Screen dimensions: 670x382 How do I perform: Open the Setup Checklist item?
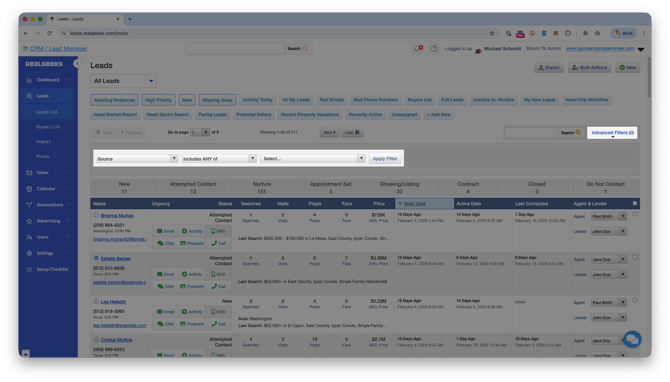click(48, 270)
